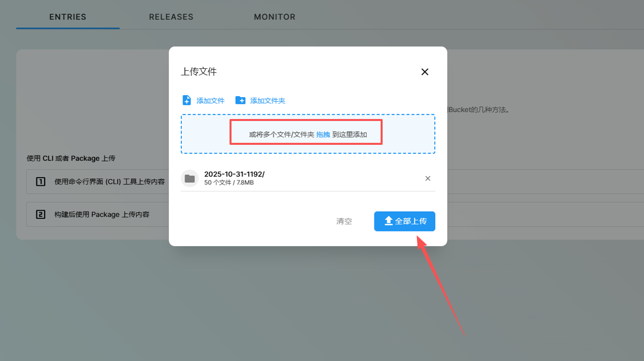Remove the 2025-10-31-1192/ entry with its X
Screen dimensions: 644x361
(428, 178)
